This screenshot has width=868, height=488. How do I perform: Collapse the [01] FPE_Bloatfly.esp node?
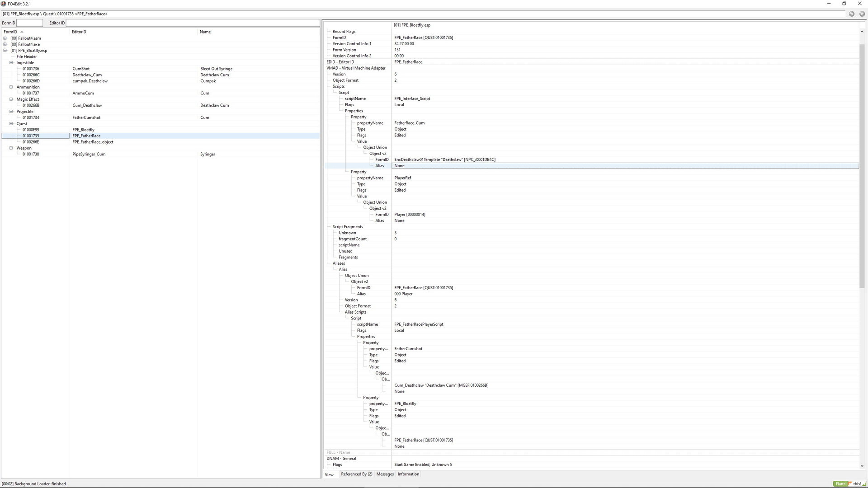pos(5,51)
